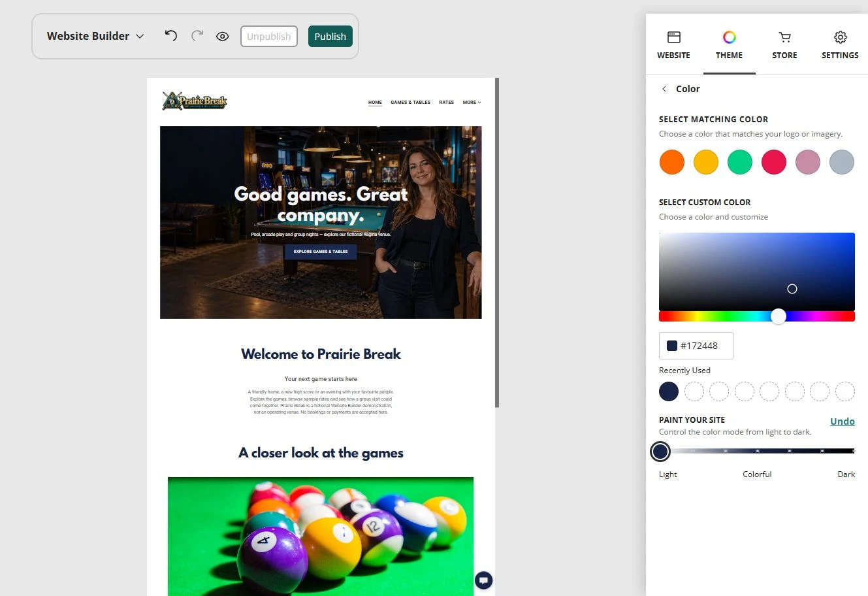Select the navy recently used color

tap(669, 391)
